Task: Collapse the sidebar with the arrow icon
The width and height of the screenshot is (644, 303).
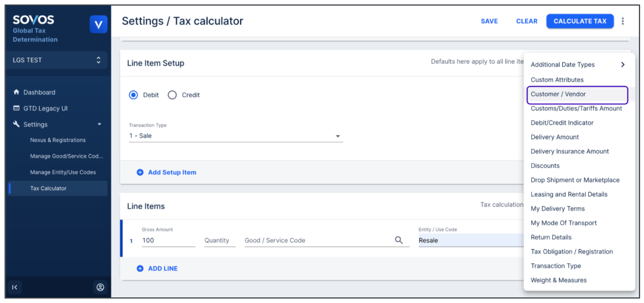Action: tap(15, 287)
